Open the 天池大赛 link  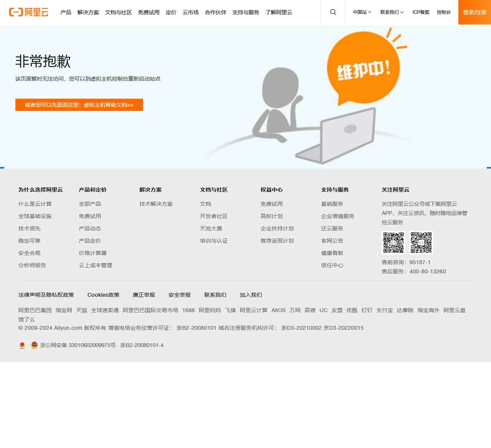pos(211,228)
